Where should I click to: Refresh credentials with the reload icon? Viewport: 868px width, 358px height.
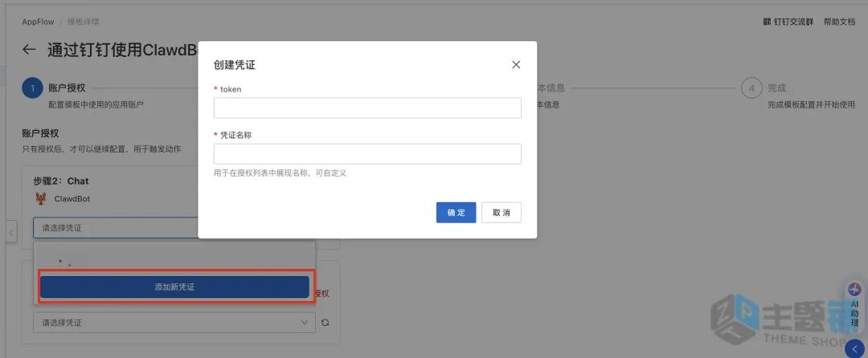tap(325, 323)
